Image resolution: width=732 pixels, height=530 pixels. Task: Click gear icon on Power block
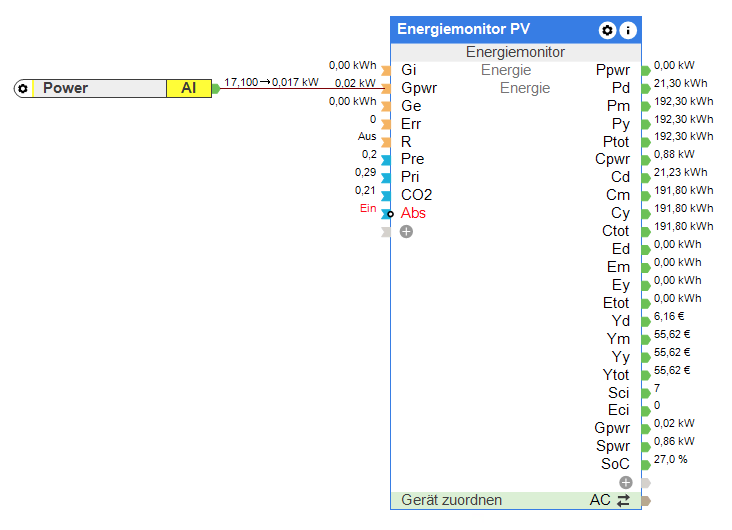click(22, 88)
